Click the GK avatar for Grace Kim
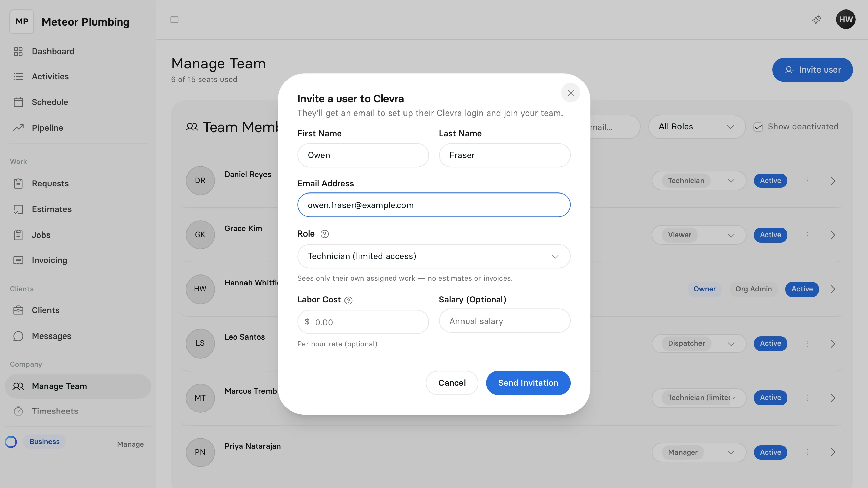The width and height of the screenshot is (868, 488). click(200, 235)
